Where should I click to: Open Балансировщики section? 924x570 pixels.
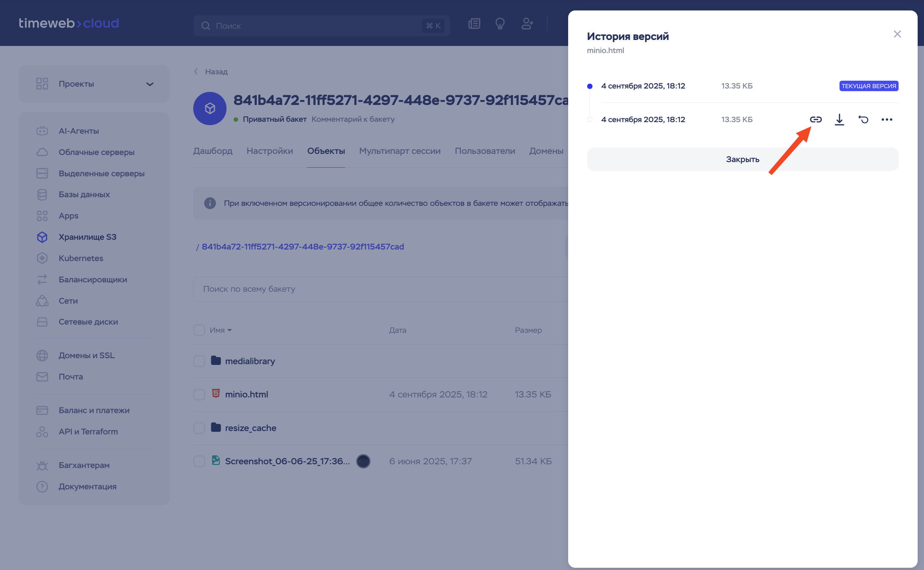click(x=93, y=280)
